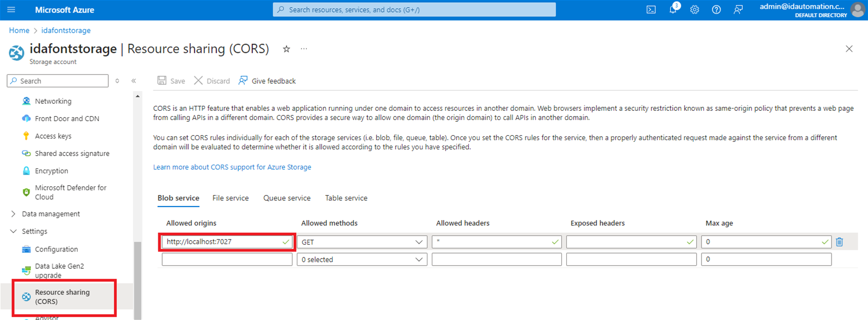
Task: Expand the Data management section
Action: coord(51,214)
